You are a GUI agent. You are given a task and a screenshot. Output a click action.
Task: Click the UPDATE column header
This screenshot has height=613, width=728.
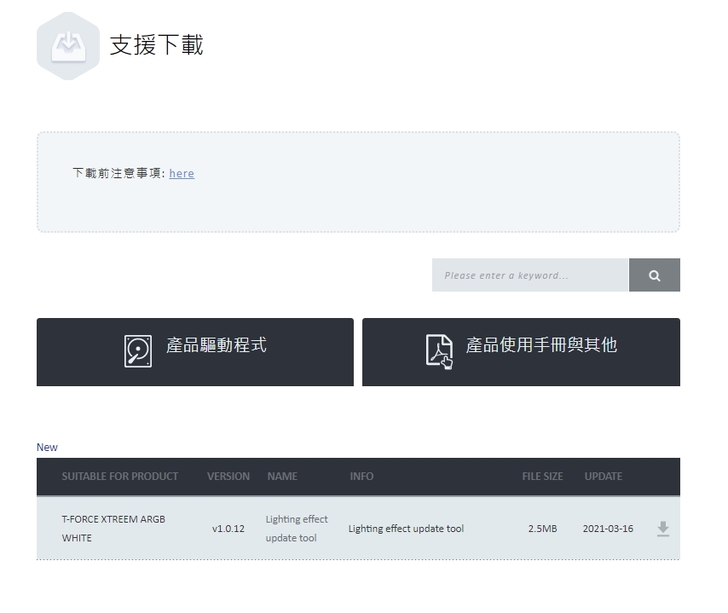(603, 477)
